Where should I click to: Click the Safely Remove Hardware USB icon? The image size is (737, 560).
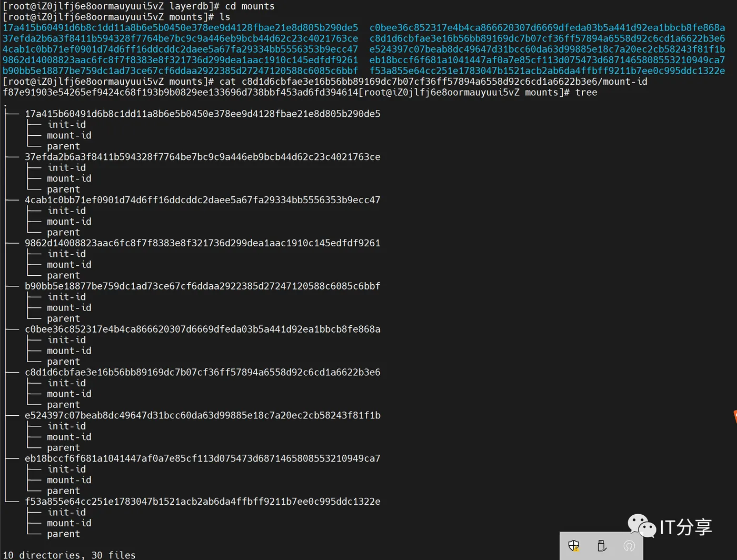pos(602,546)
